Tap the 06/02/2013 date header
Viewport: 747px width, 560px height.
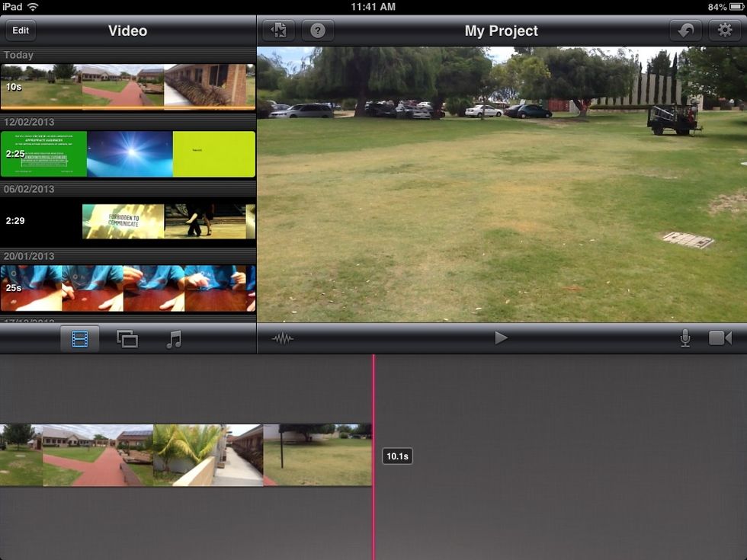(x=128, y=189)
